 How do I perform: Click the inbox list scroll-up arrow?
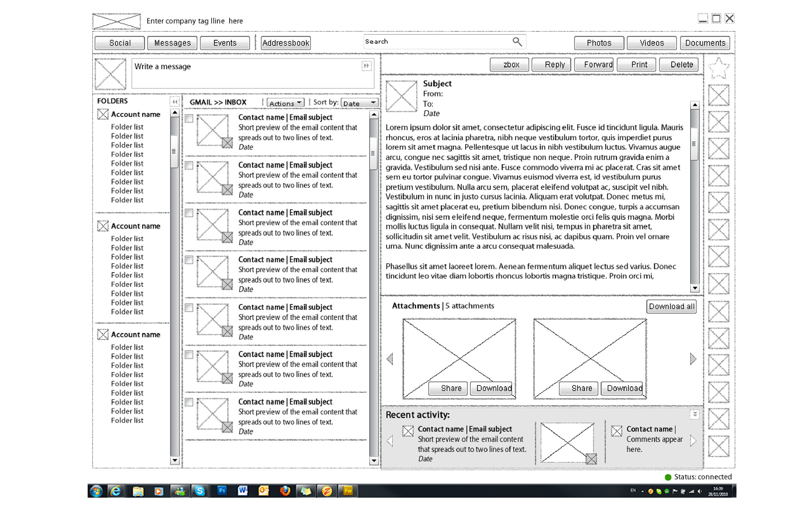pos(373,115)
